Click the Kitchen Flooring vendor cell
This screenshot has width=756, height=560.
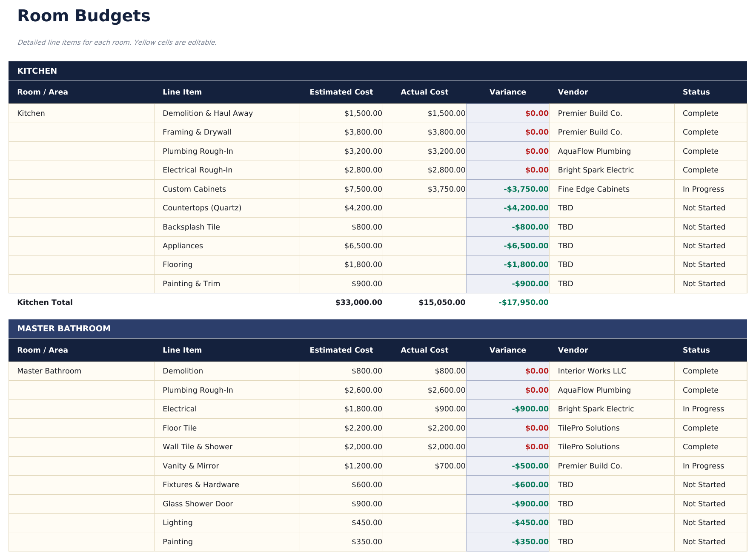tap(611, 264)
